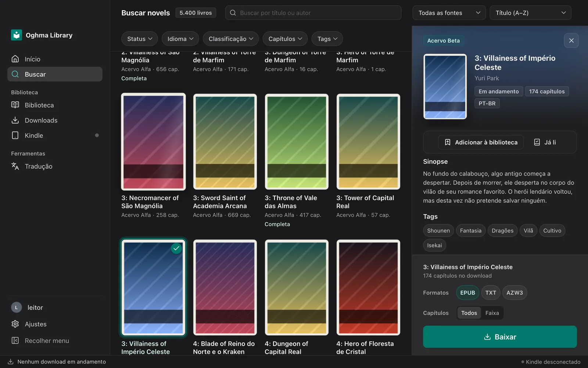Open the Kindle device icon
The image size is (588, 368).
click(15, 135)
